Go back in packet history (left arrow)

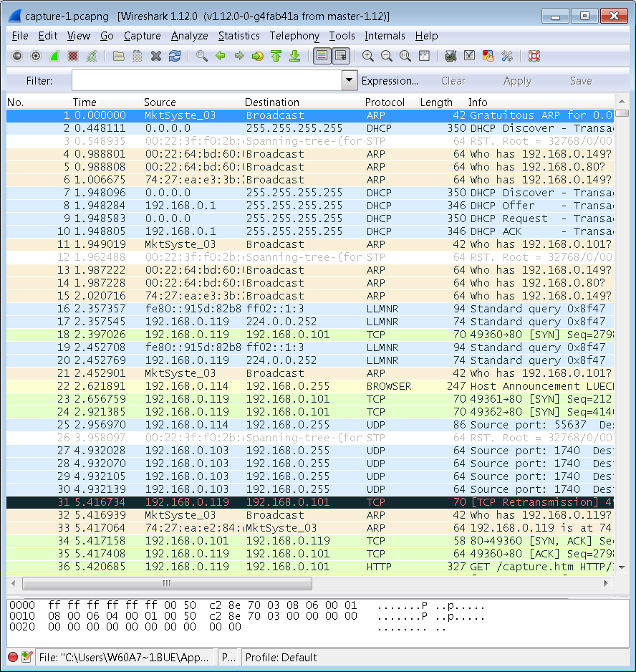point(221,56)
